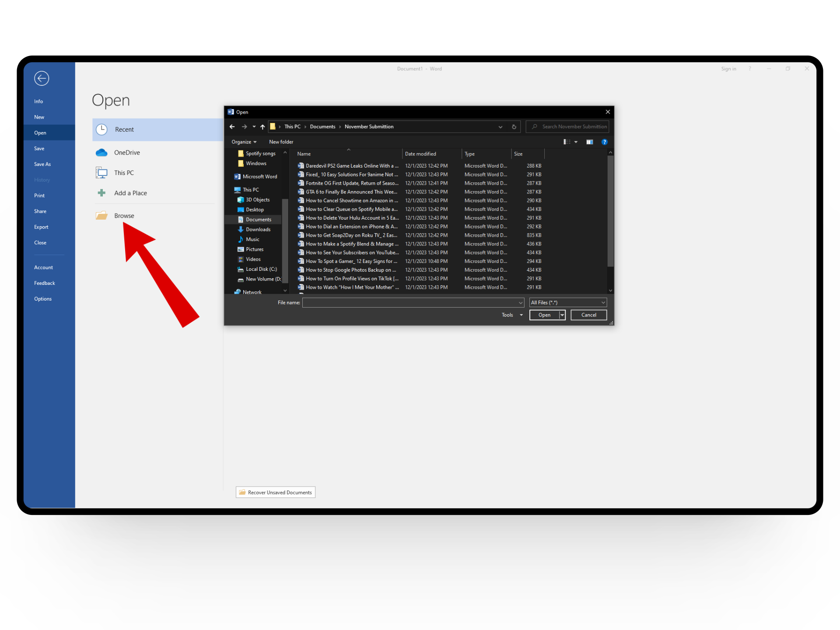This screenshot has height=630, width=840.
Task: Open the change view options dropdown arrow
Action: (576, 142)
